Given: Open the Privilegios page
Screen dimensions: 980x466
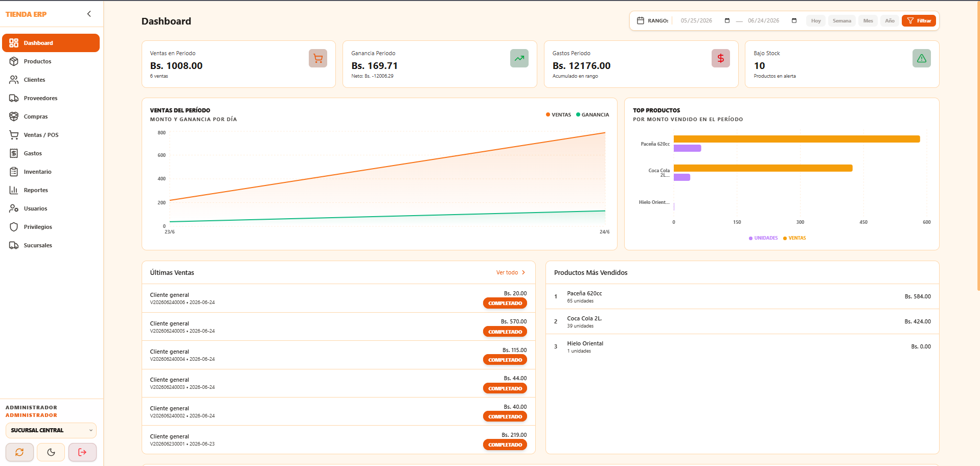Looking at the screenshot, I should click(x=51, y=227).
